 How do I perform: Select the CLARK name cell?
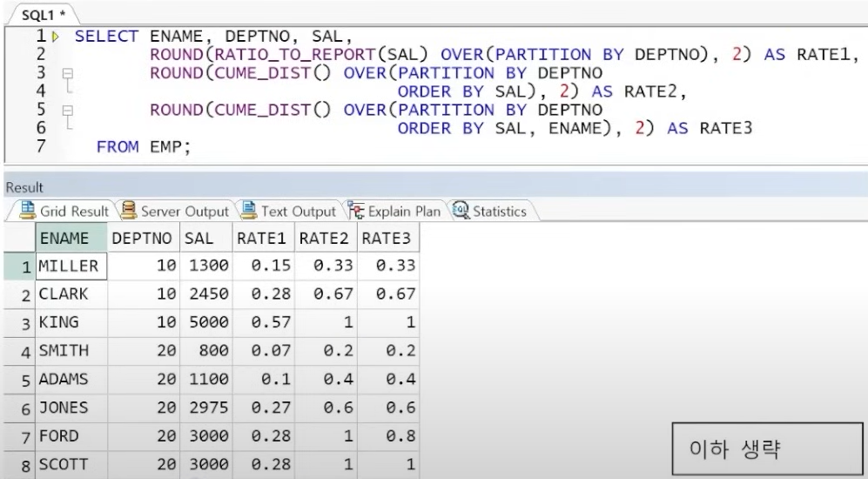coord(71,294)
